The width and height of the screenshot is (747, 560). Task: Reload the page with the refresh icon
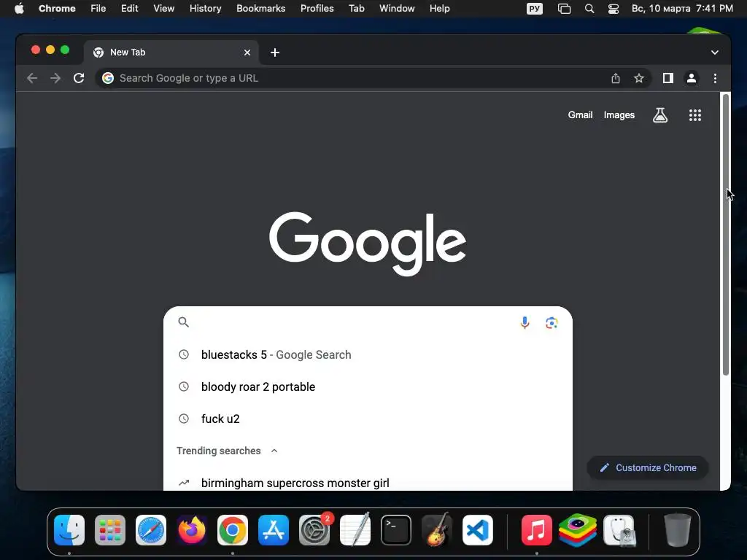point(79,78)
